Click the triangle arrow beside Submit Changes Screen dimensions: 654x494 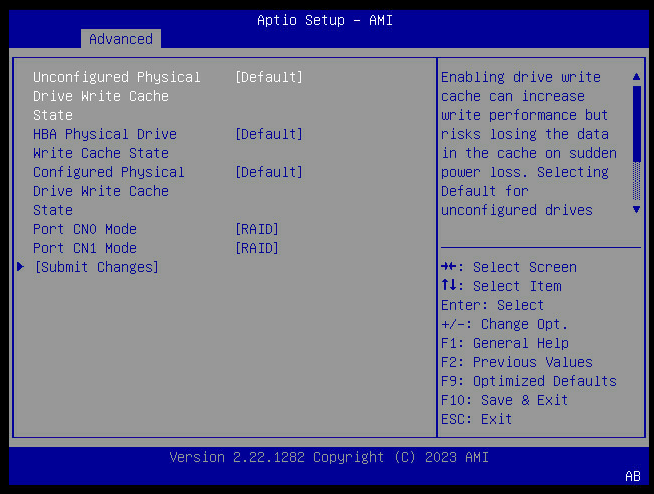click(21, 267)
